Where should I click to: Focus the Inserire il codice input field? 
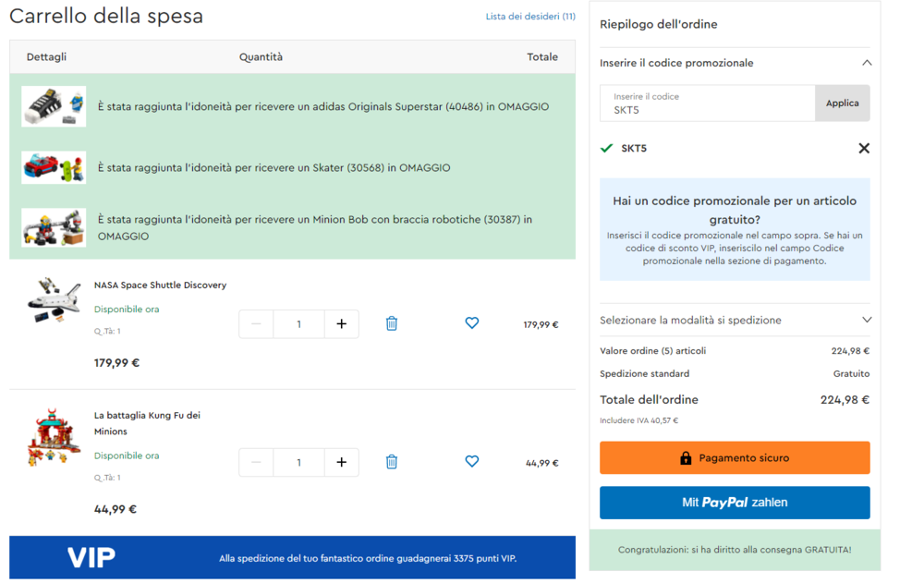click(708, 103)
